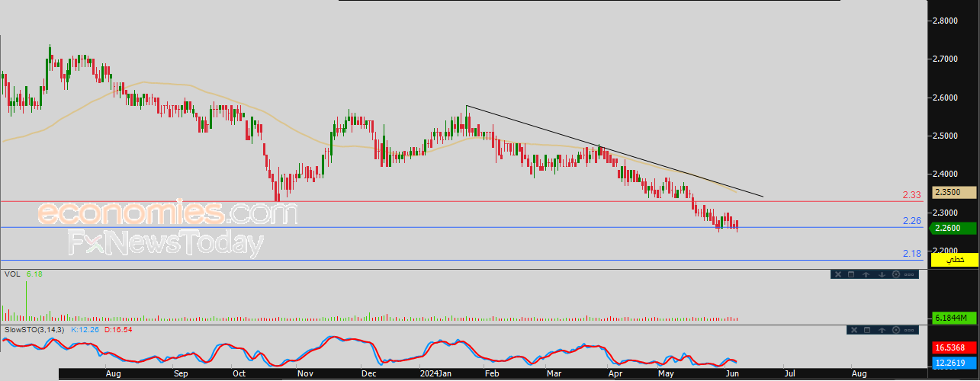Click the Jul label on time axis
Viewport: 980px width, 381px height.
click(x=789, y=374)
